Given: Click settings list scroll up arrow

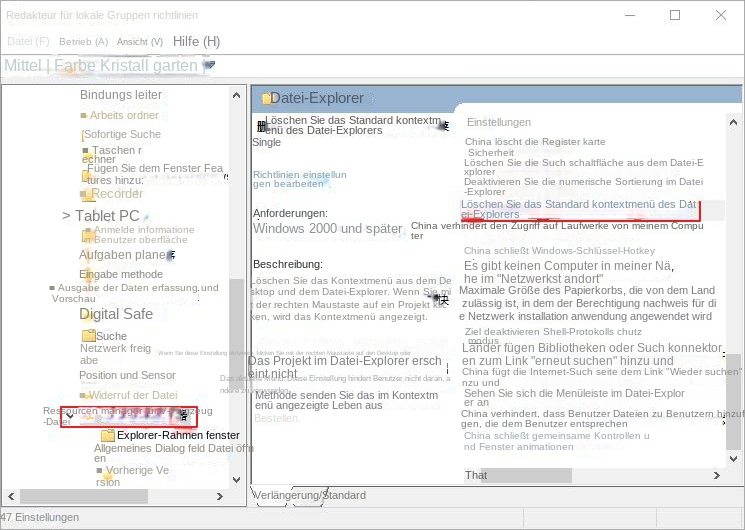Looking at the screenshot, I should (733, 122).
